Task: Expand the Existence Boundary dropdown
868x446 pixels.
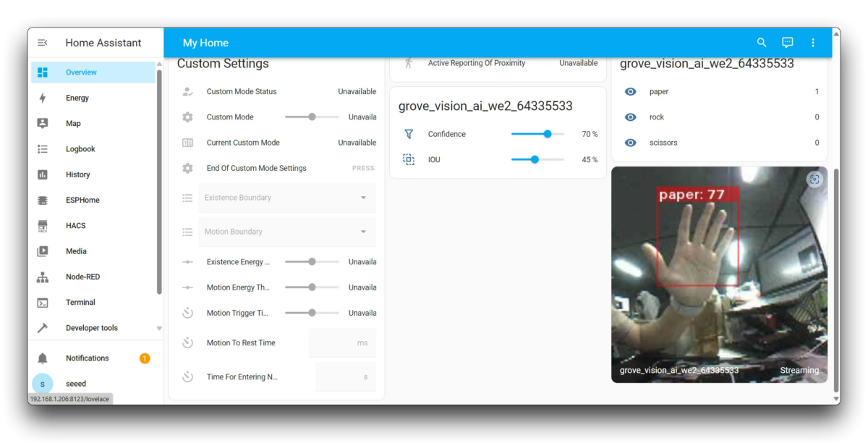Action: [365, 197]
